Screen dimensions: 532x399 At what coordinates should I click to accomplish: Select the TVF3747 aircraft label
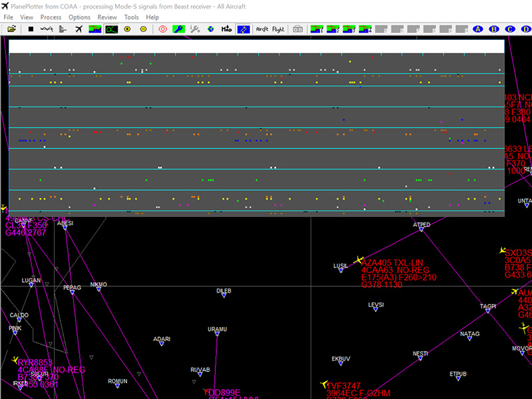point(343,386)
